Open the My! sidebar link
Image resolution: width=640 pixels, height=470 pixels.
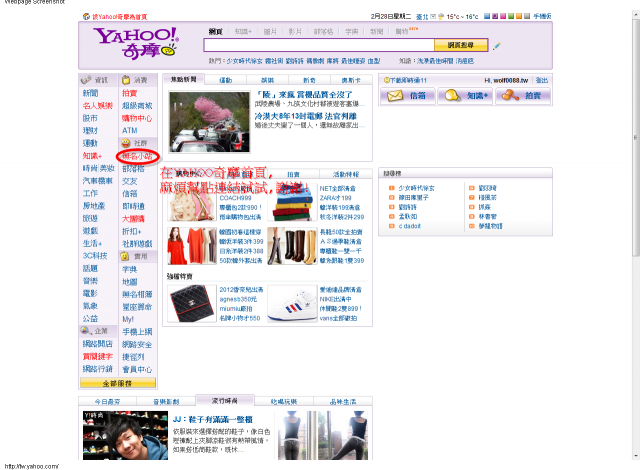(128, 319)
